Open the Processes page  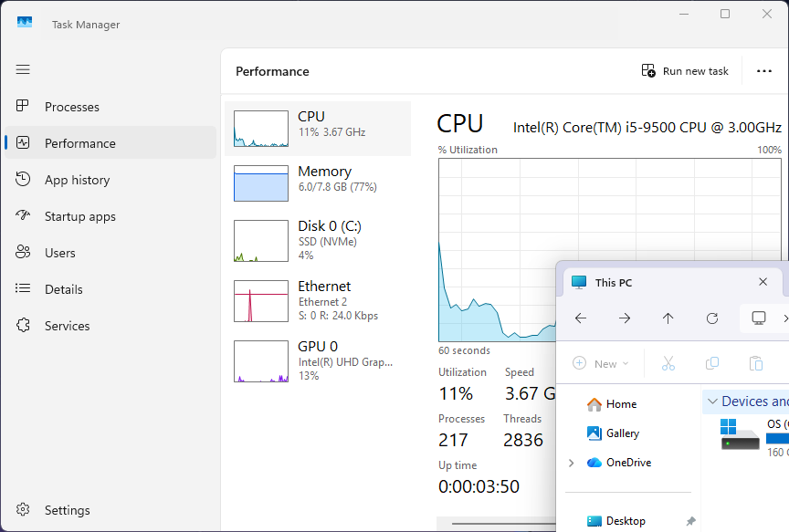pyautogui.click(x=110, y=106)
